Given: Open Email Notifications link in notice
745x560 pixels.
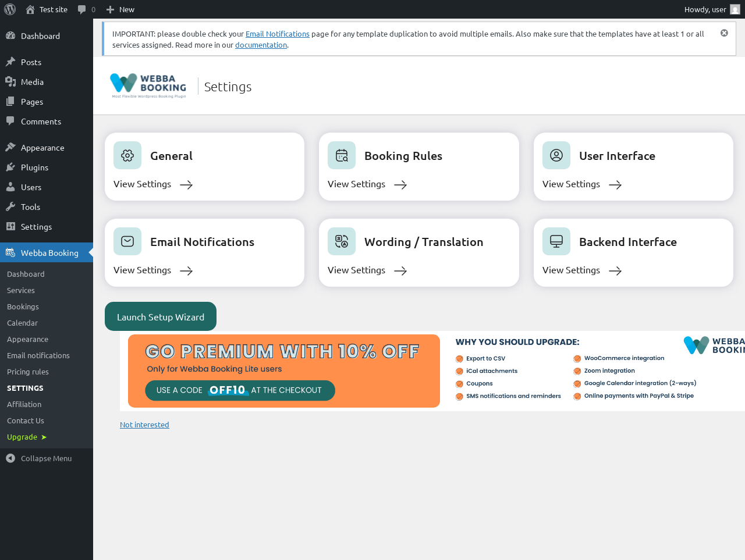Looking at the screenshot, I should (278, 34).
